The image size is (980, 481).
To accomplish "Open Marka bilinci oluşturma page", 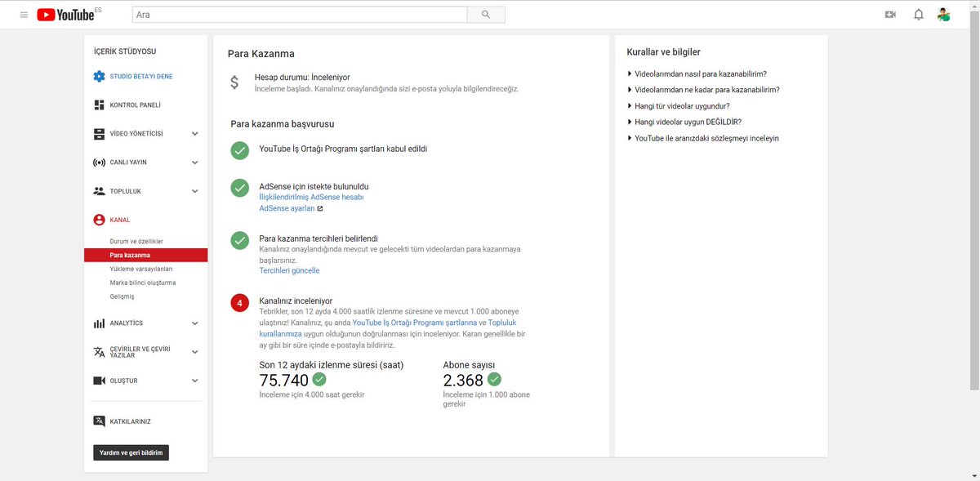I will (143, 283).
